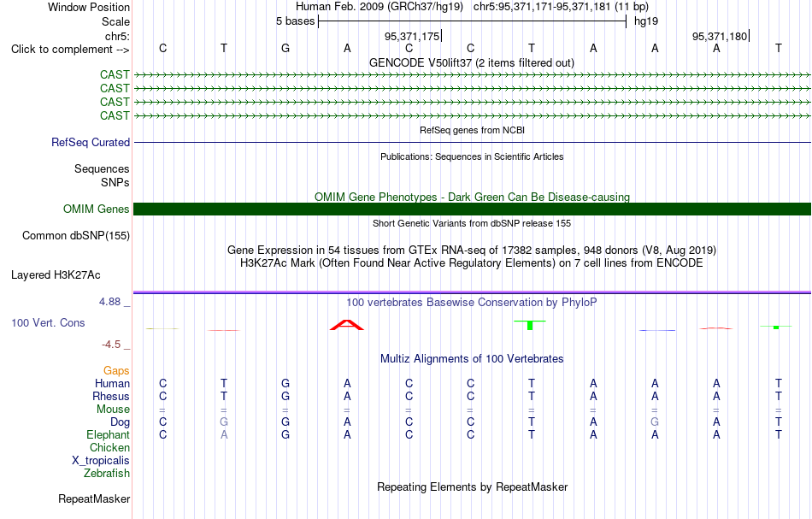Open the RefSeq Curated track label
The height and width of the screenshot is (519, 812).
coord(91,143)
